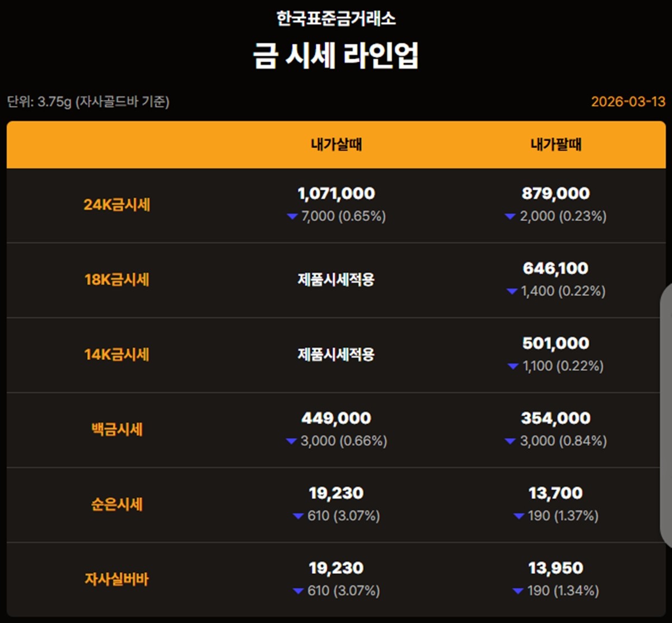Open the 14K금시세 row label
This screenshot has width=672, height=623.
(117, 355)
